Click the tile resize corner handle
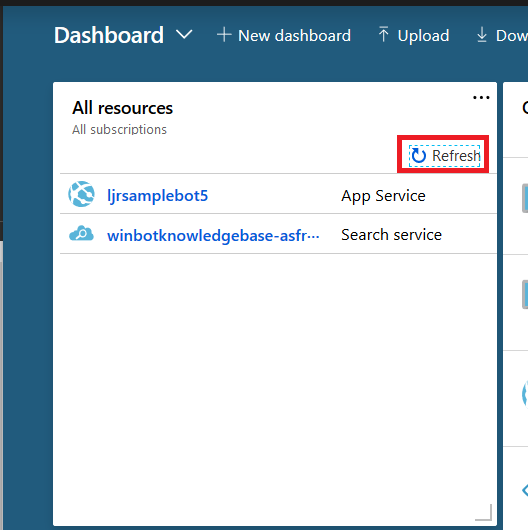528x530 pixels. (484, 512)
